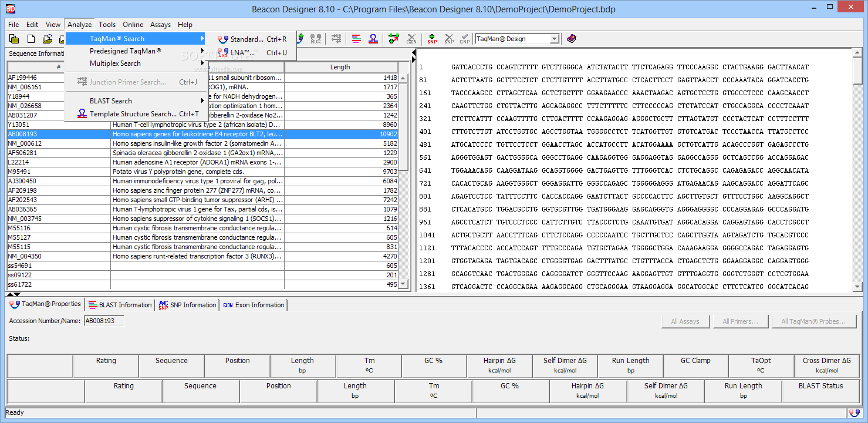This screenshot has width=868, height=423.
Task: Click the Beacon Designer app icon in title bar
Action: (9, 9)
